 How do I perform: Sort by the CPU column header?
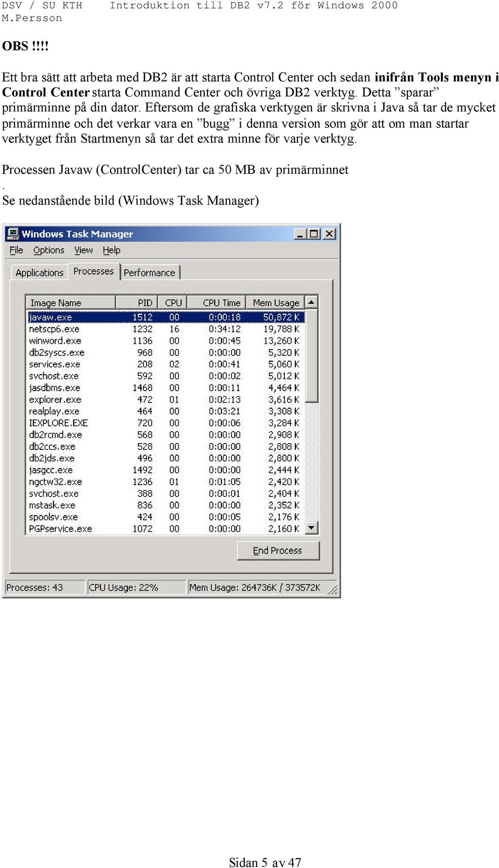coord(173,302)
